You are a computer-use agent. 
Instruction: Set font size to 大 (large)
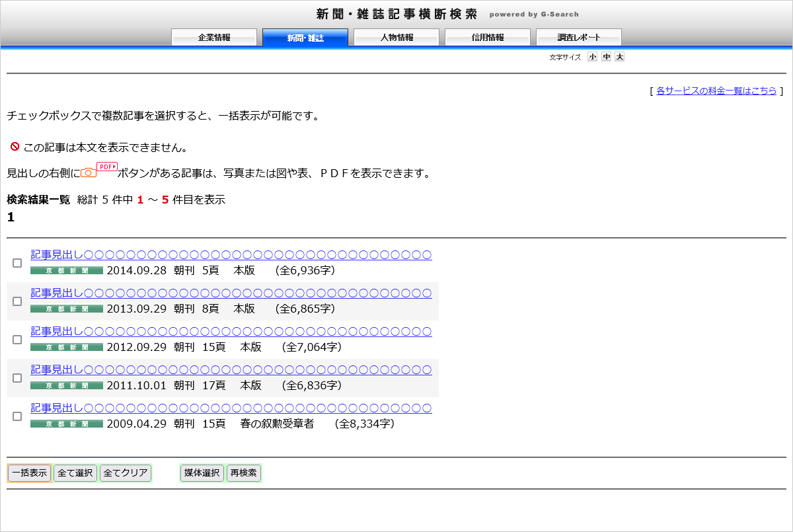coord(619,57)
